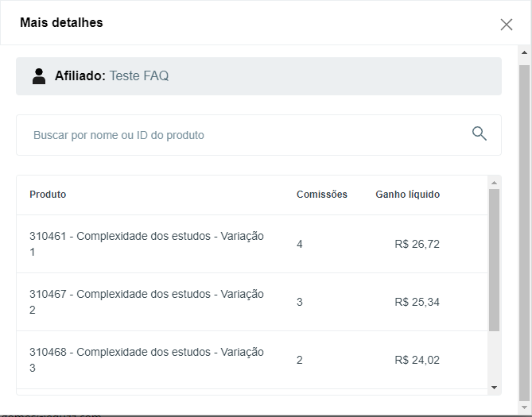Close the Mais detalhes dialog

coord(507,25)
